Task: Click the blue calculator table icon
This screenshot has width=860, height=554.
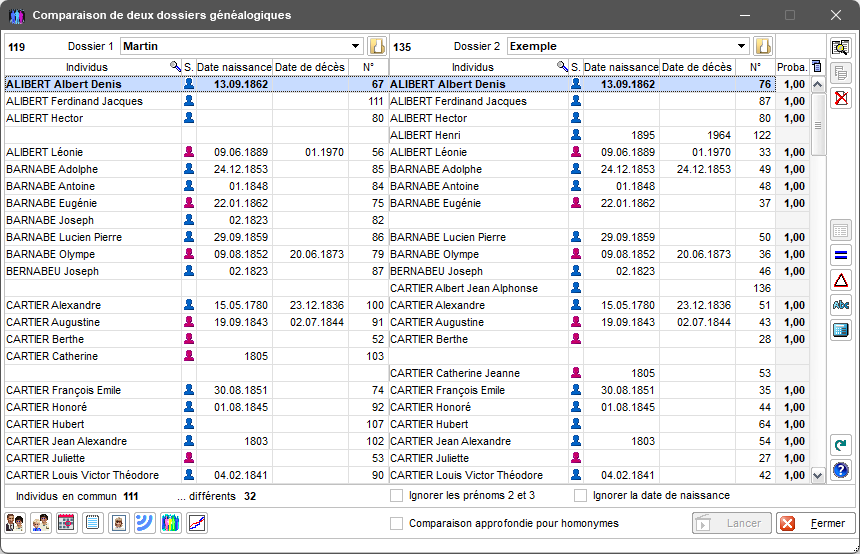Action: tap(840, 330)
